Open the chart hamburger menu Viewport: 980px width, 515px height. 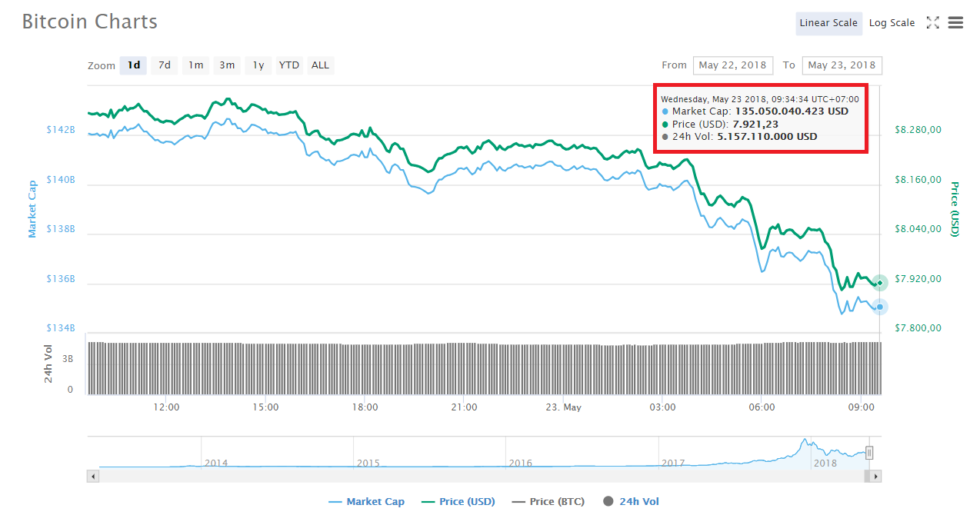pos(955,23)
